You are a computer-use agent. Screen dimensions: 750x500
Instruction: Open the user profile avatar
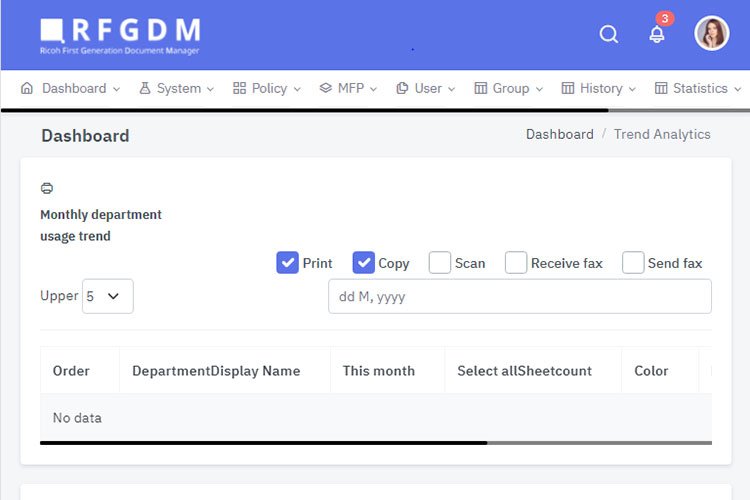point(712,34)
